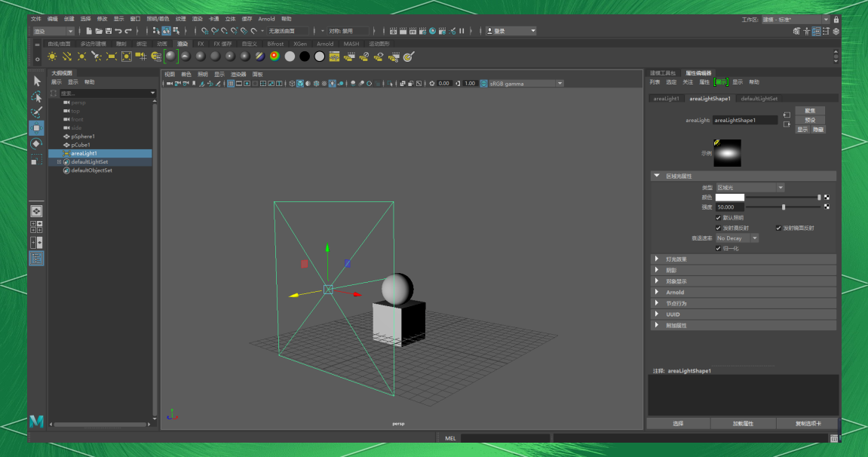Expand the 灯光效果 section
Image resolution: width=868 pixels, height=457 pixels.
pos(657,259)
